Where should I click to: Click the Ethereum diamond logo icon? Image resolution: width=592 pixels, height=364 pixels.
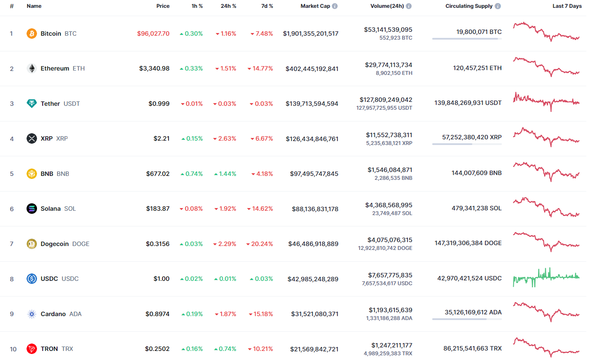click(x=32, y=68)
